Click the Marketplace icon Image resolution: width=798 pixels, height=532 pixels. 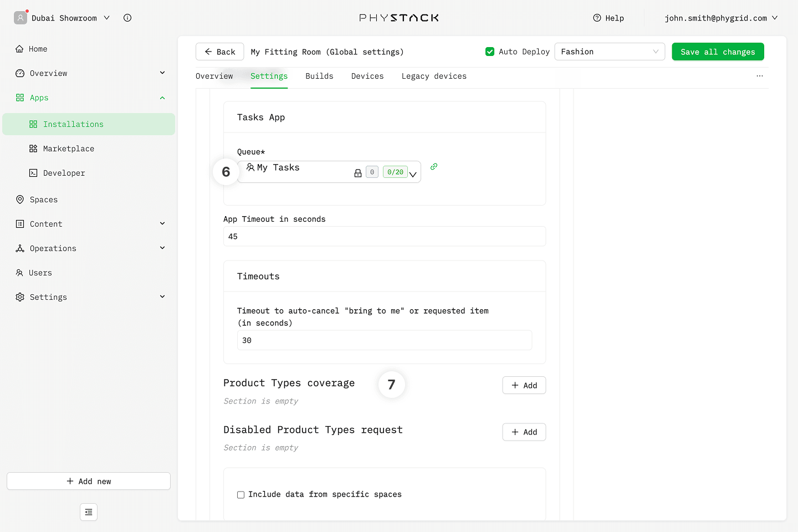tap(33, 149)
